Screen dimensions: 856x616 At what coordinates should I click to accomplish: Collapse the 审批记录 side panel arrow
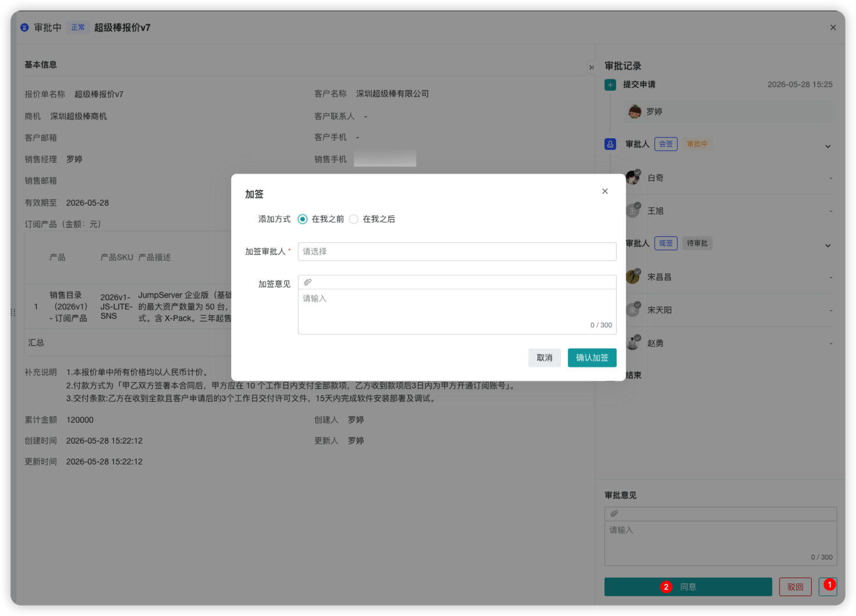[591, 67]
